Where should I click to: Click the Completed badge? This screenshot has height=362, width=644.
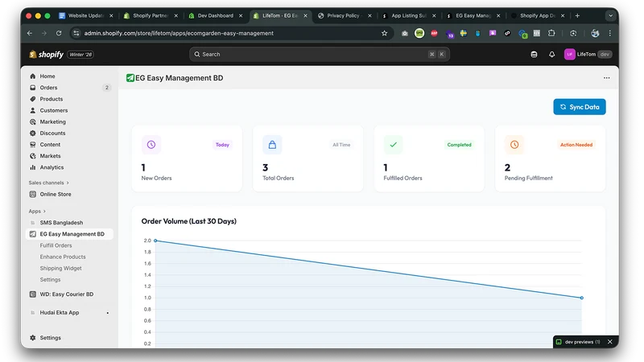[x=459, y=145]
